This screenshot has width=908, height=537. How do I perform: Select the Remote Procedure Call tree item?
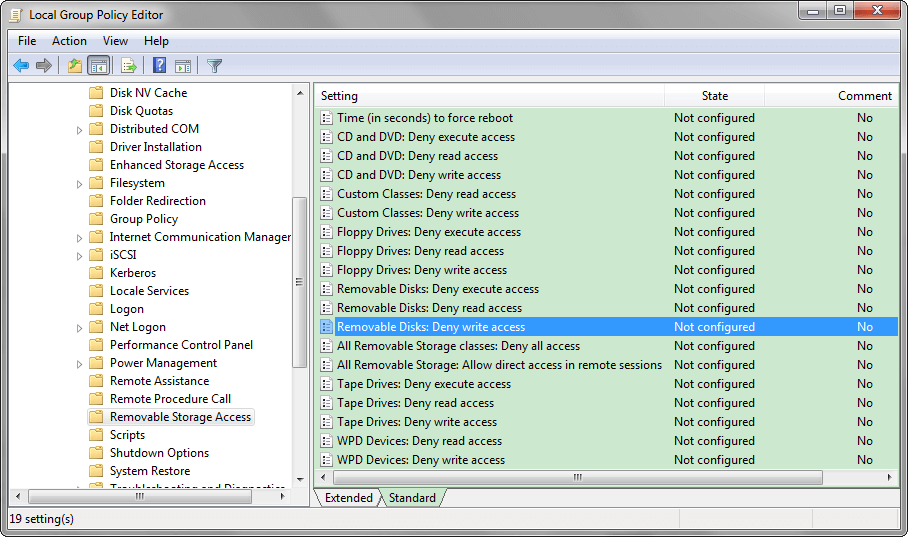171,399
